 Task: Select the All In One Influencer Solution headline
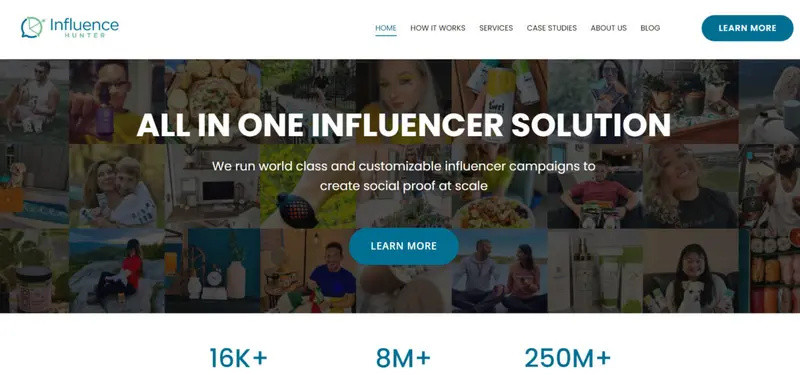tap(404, 124)
